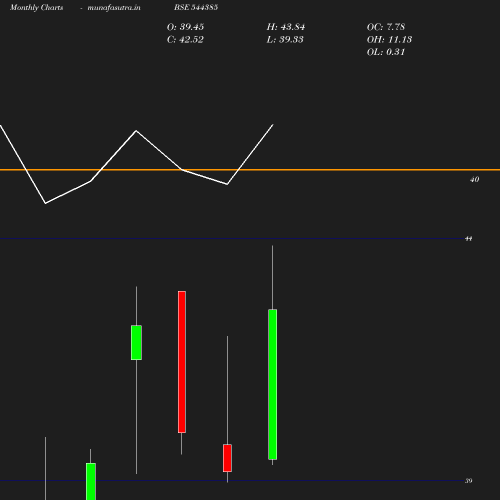Click the tall red candlestick body
The height and width of the screenshot is (500, 500).
click(182, 362)
